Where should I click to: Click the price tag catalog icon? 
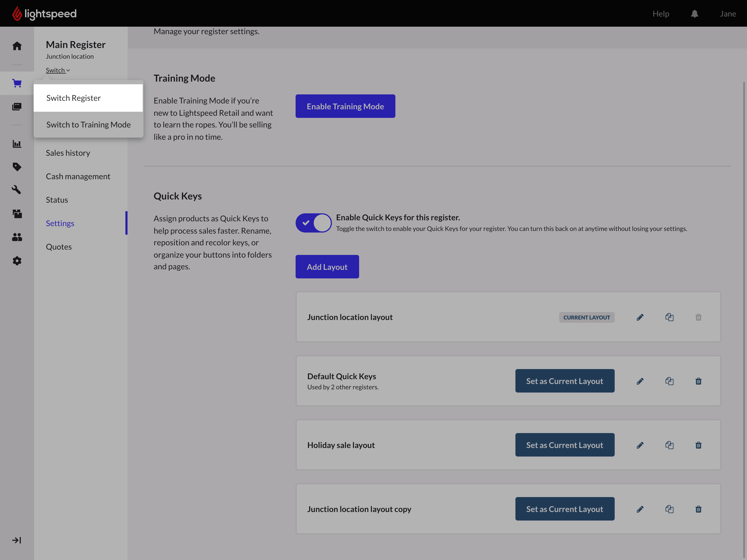(17, 167)
